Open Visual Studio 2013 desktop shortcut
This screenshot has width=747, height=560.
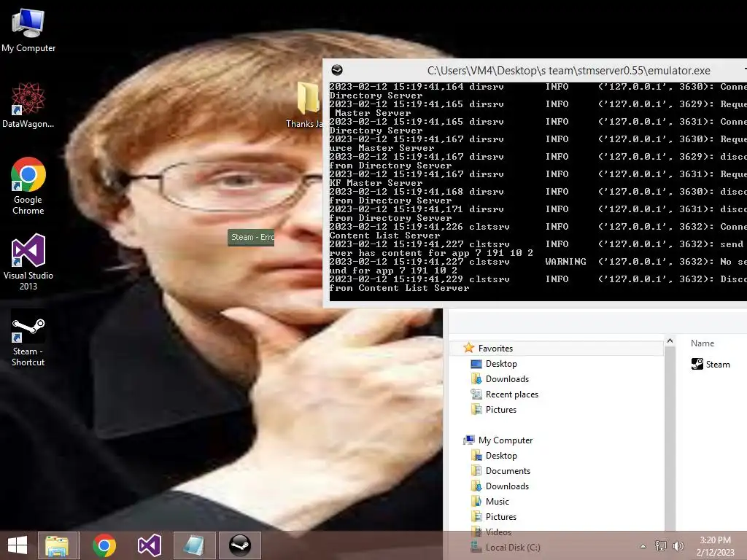28,262
